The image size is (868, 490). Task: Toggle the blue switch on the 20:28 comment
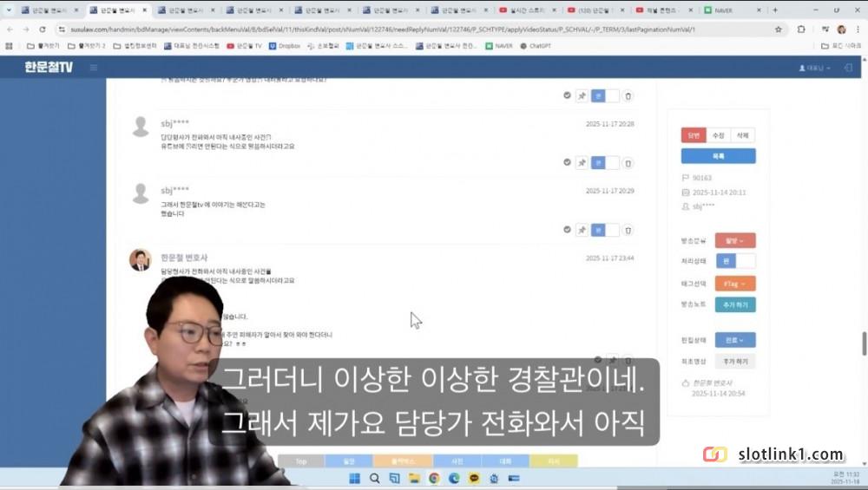tap(605, 162)
